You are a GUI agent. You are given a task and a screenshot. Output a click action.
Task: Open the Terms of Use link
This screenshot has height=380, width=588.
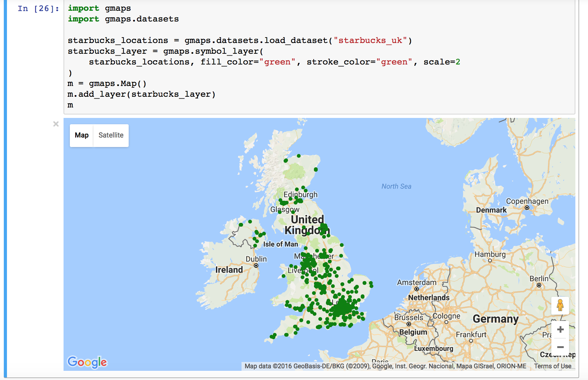pyautogui.click(x=553, y=366)
